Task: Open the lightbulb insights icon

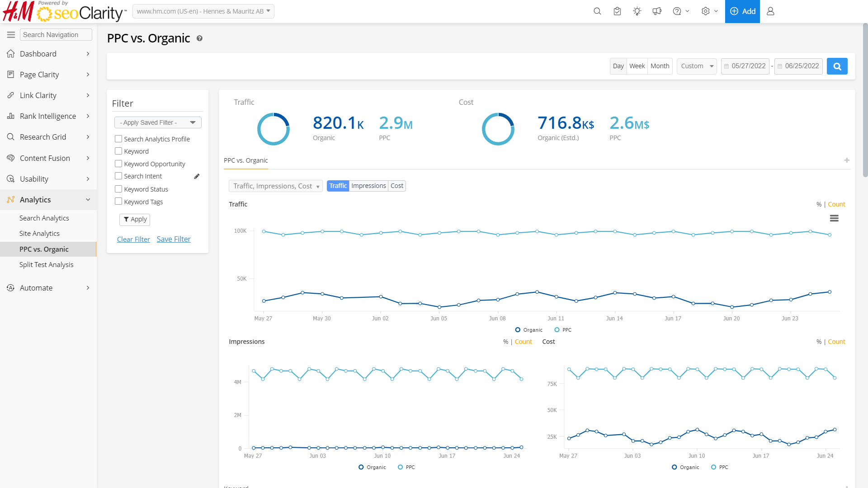Action: tap(637, 11)
